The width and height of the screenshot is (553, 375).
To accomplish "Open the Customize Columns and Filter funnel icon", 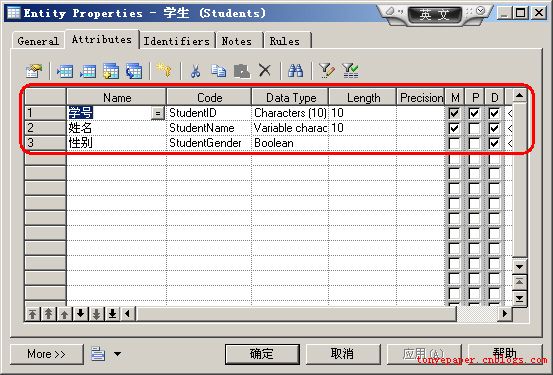I will 327,71.
